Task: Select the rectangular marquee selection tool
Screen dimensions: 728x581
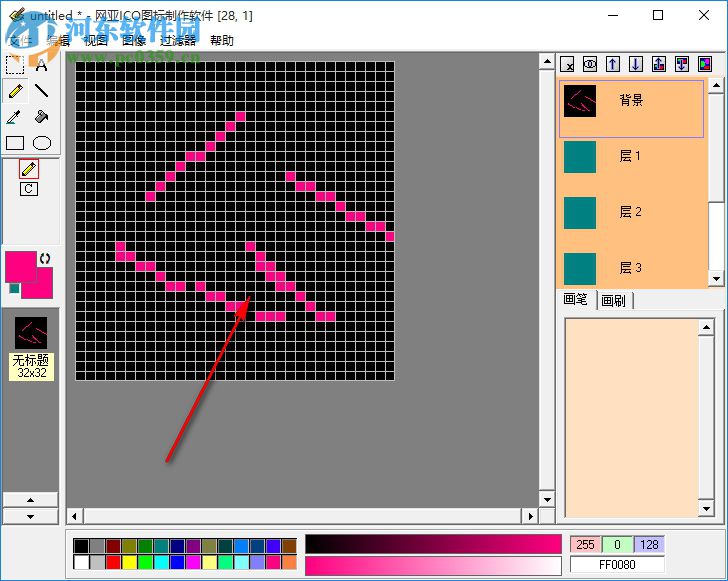Action: tap(15, 65)
